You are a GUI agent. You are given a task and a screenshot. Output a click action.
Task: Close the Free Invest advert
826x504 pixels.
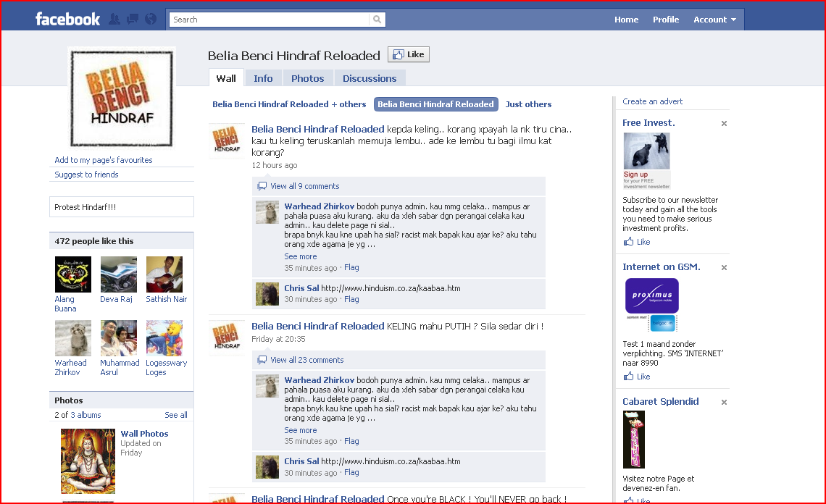click(724, 123)
